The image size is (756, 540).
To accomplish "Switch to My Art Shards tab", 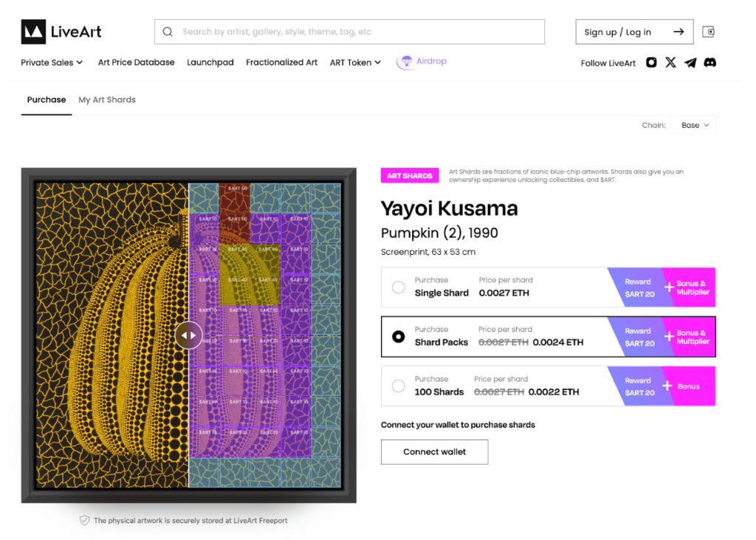I will coord(107,100).
